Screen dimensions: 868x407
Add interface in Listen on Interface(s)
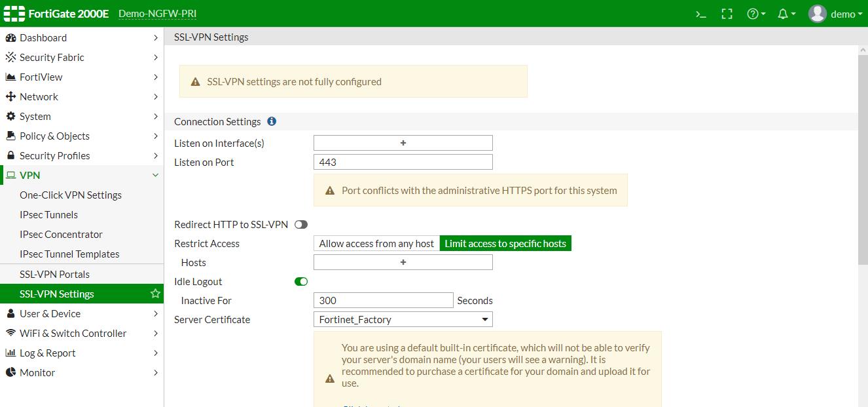(x=403, y=143)
